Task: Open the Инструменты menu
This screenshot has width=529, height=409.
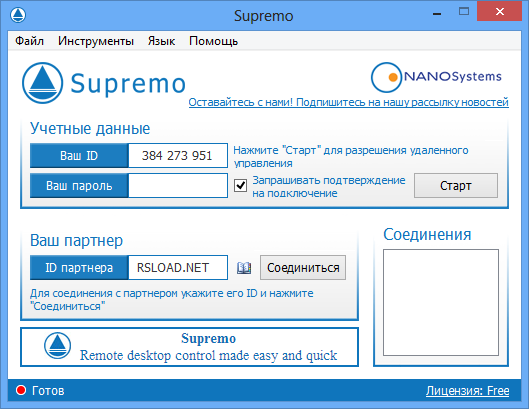Action: click(96, 41)
